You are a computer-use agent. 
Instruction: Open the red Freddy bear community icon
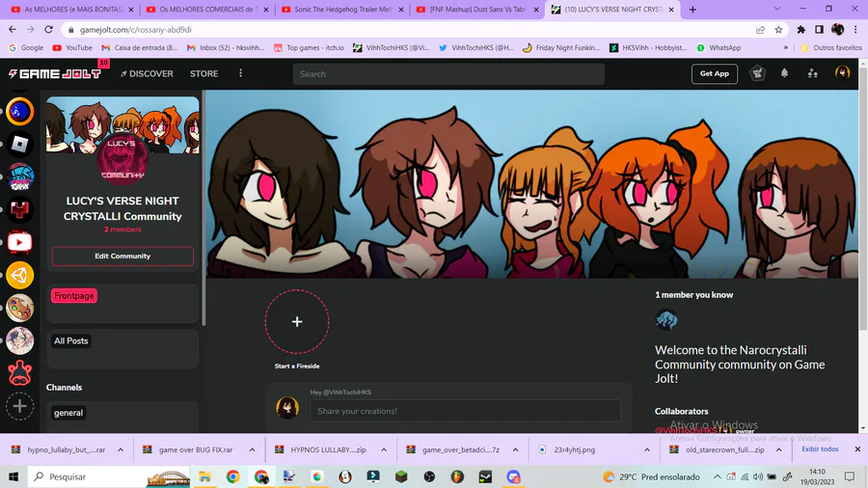tap(20, 373)
